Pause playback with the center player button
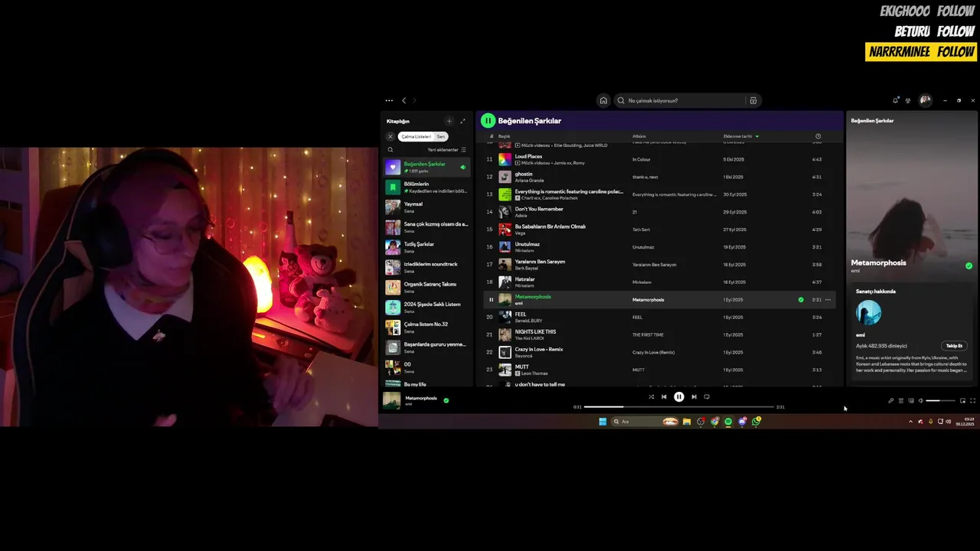Viewport: 980px width, 551px height. click(x=678, y=397)
